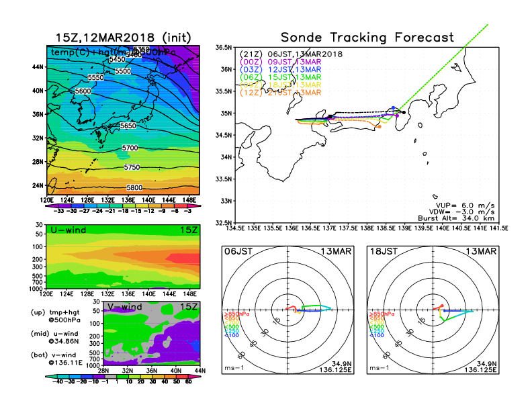This screenshot has height=411, width=532.
Task: Click the "Burst Alt= 34.0 km" text
Action: [x=456, y=218]
